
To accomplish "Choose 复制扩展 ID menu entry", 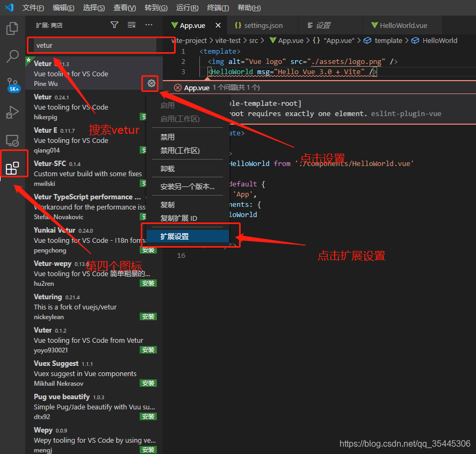I will (x=187, y=218).
